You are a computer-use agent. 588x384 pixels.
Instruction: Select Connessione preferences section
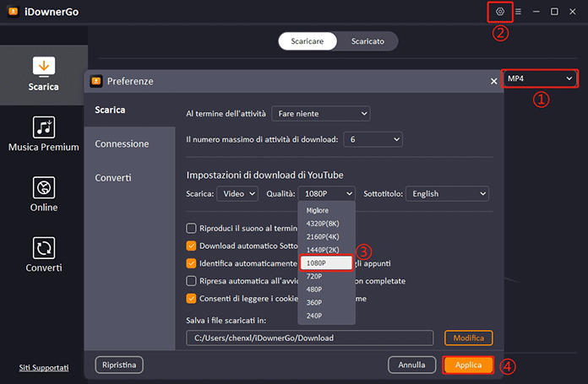pos(130,143)
